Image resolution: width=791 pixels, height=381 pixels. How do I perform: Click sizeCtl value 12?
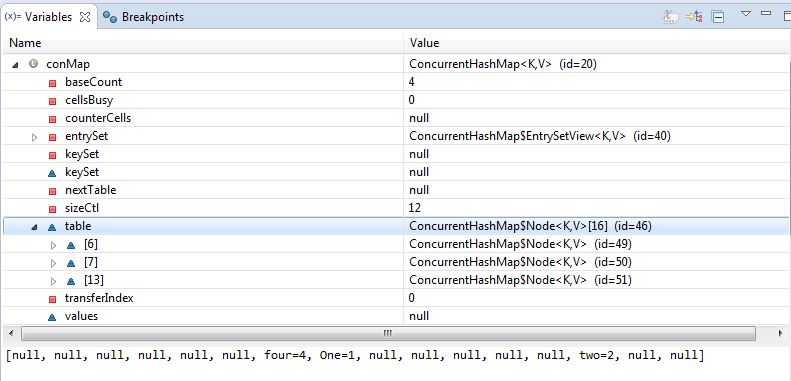pos(415,208)
